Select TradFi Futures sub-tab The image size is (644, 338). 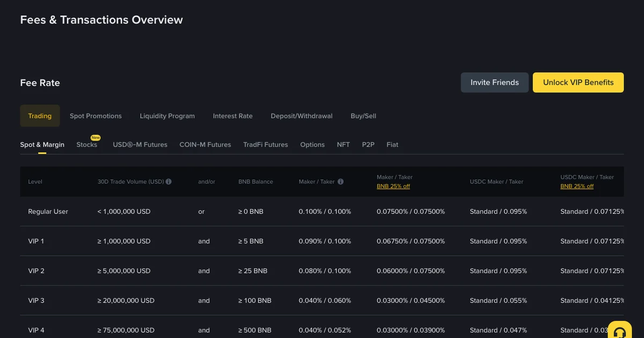[266, 145]
